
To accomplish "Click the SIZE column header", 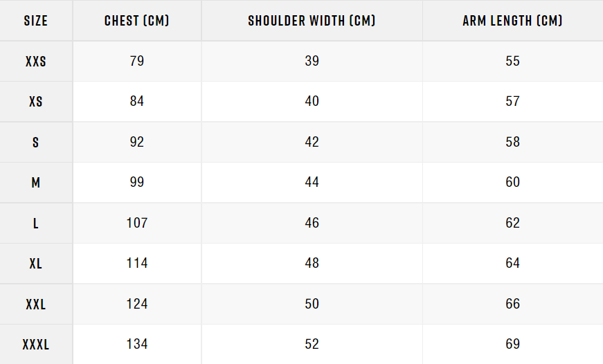I will point(36,21).
